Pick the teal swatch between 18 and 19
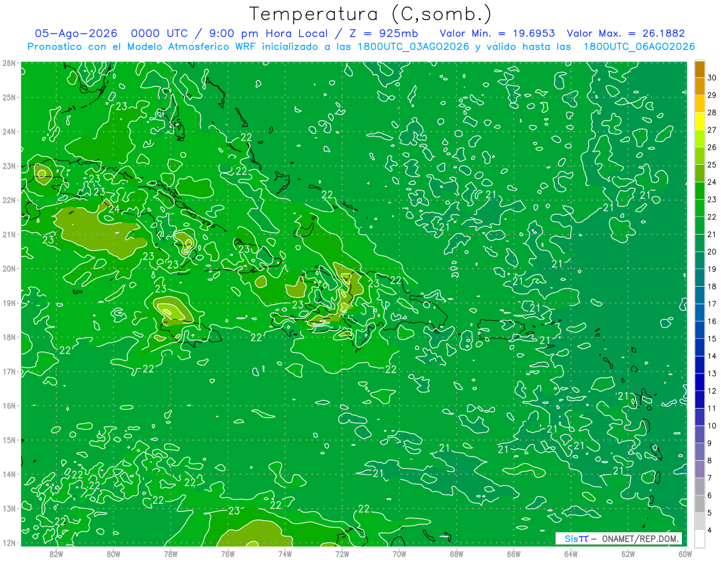This screenshot has height=562, width=728. point(699,278)
